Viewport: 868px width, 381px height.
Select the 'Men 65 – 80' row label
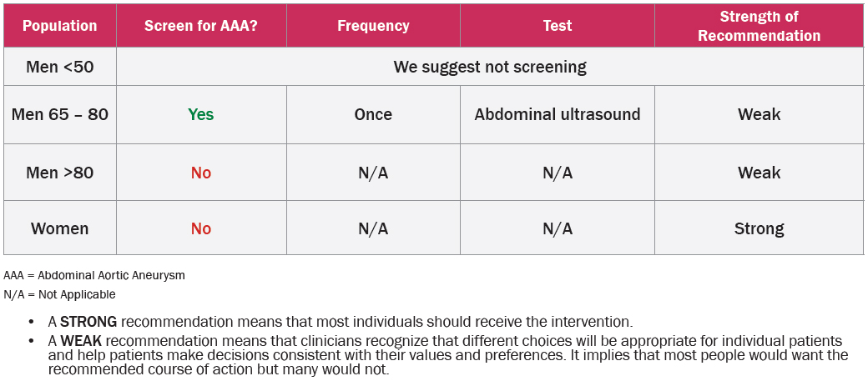coord(60,114)
